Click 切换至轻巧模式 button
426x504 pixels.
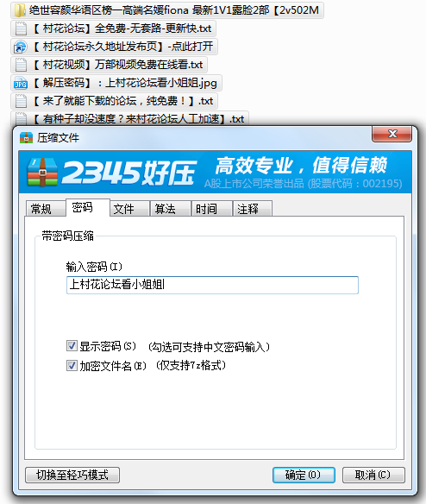tap(72, 475)
